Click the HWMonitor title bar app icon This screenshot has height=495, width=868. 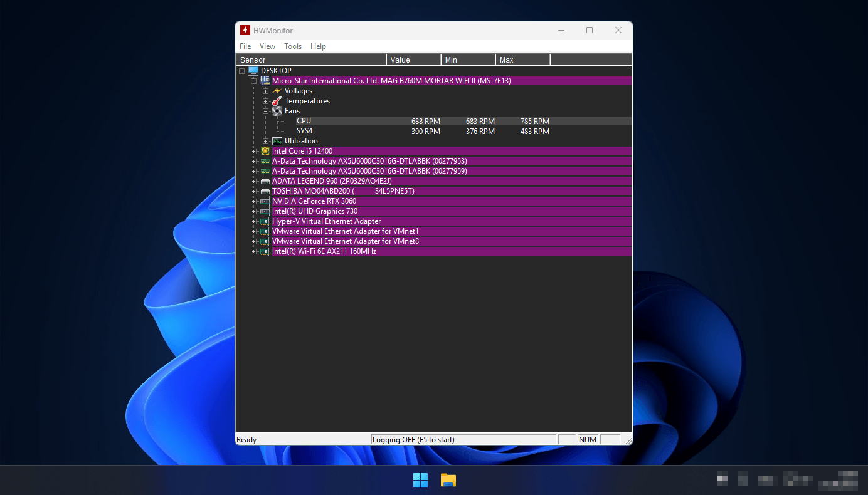tap(245, 30)
